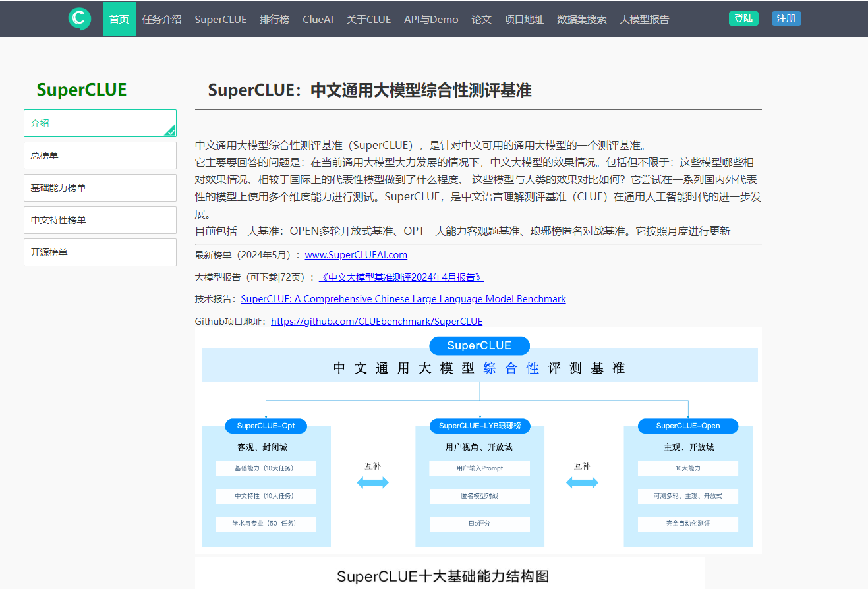Click the SuperCLUE-Open label in the diagram

click(x=688, y=426)
